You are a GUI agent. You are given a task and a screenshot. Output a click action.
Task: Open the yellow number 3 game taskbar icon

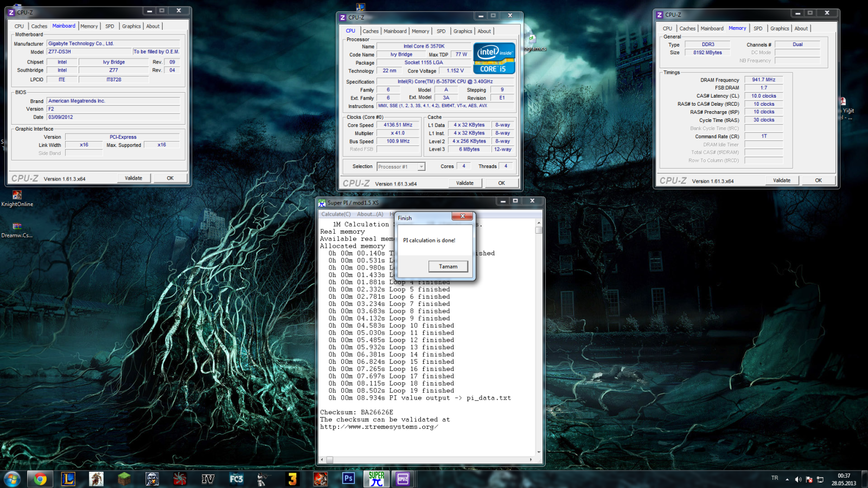point(292,479)
